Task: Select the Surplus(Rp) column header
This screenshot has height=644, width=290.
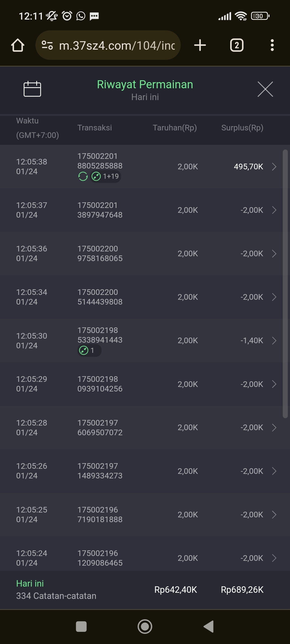Action: point(242,128)
